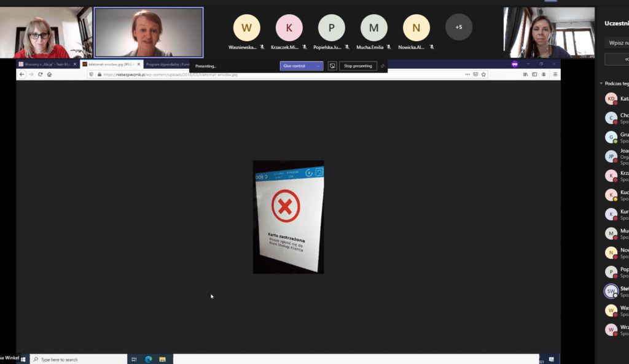Switch to the Wracamy z Alicja tab
629x364 pixels.
(47, 64)
